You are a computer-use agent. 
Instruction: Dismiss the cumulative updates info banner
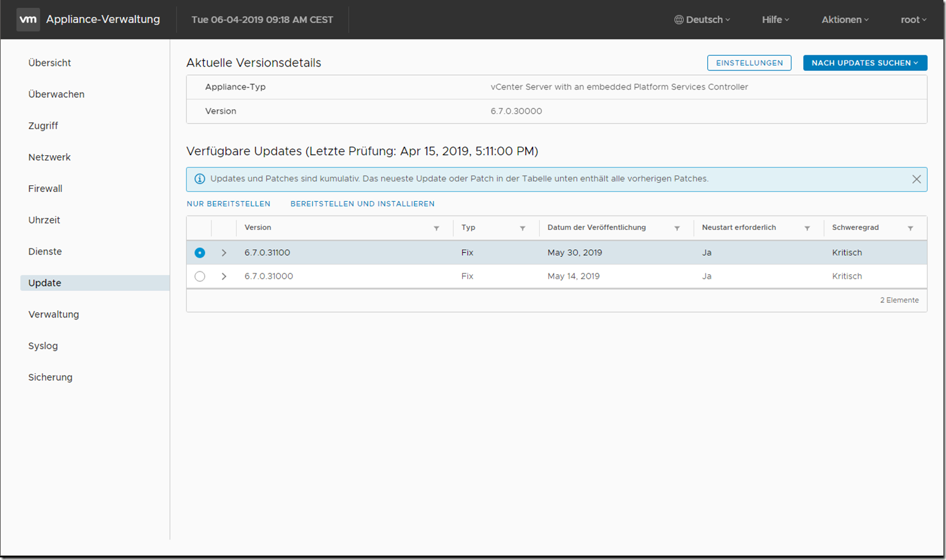[916, 179]
